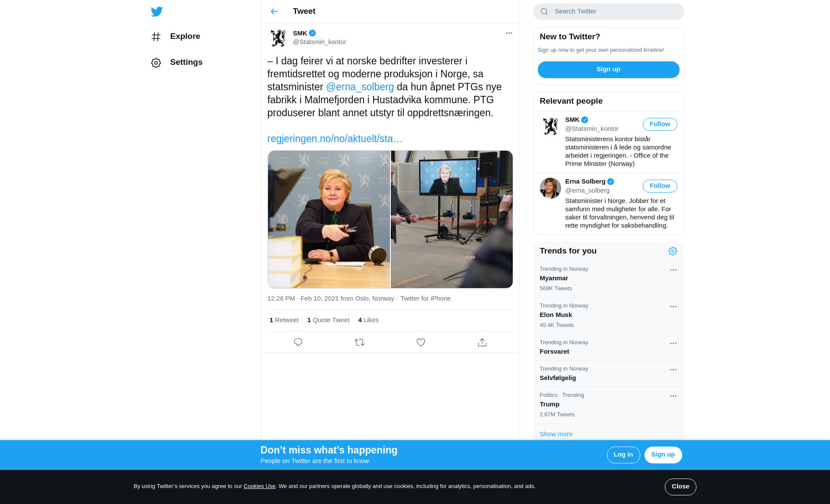The image size is (830, 504).
Task: Click the Log in button
Action: [623, 455]
